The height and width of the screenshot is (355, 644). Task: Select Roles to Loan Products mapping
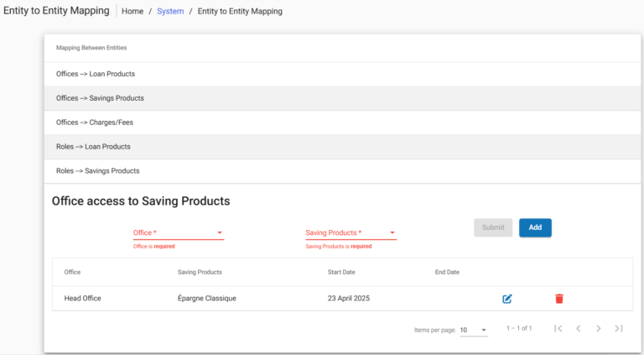point(93,147)
